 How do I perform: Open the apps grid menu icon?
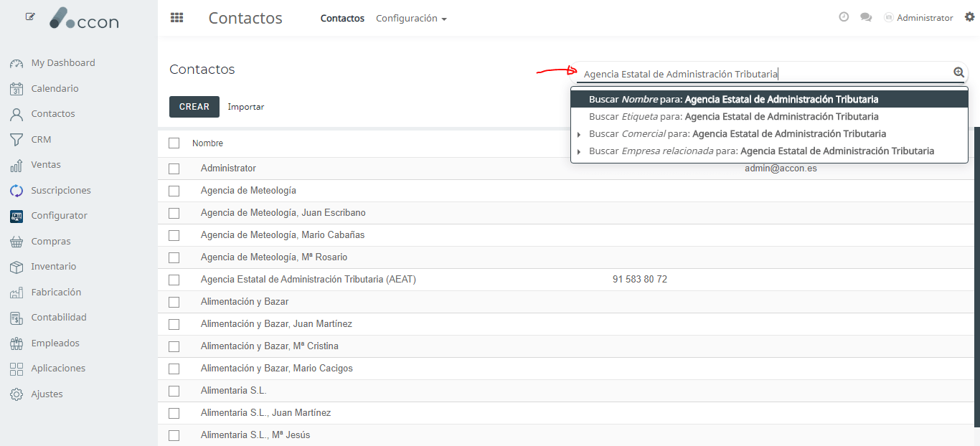pos(176,18)
